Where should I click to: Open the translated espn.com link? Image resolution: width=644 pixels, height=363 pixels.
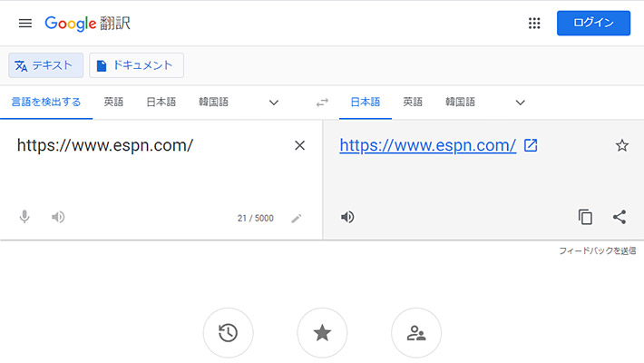428,145
